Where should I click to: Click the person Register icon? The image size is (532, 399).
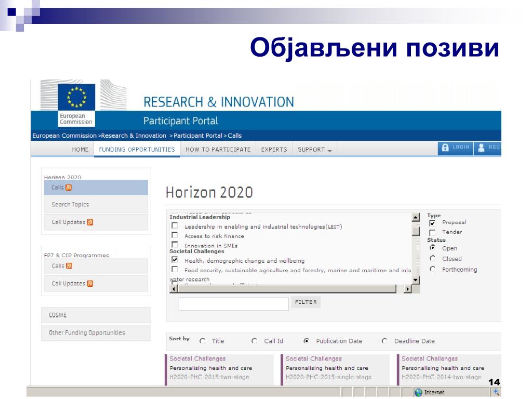point(481,148)
